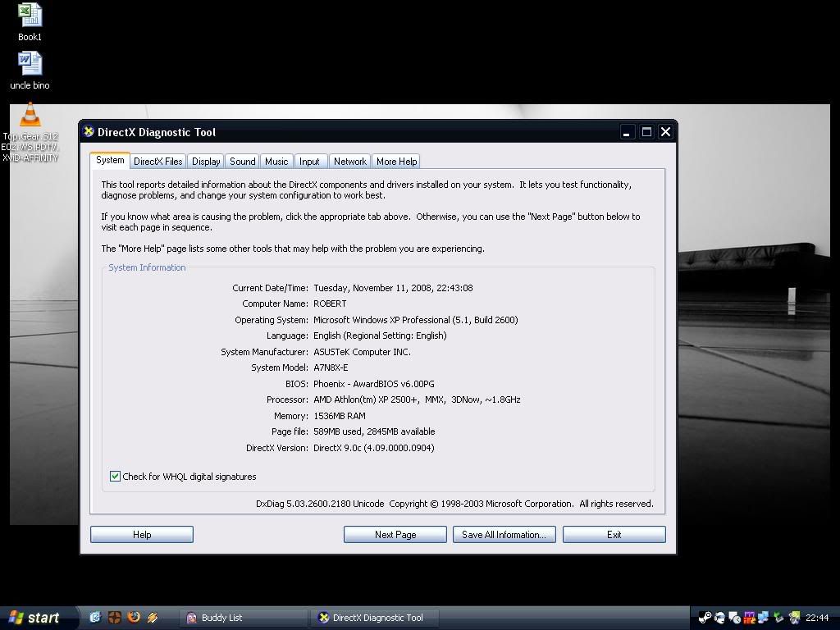Screen dimensions: 840x630
Task: Click the mIRC icon in system tray
Action: (x=749, y=618)
